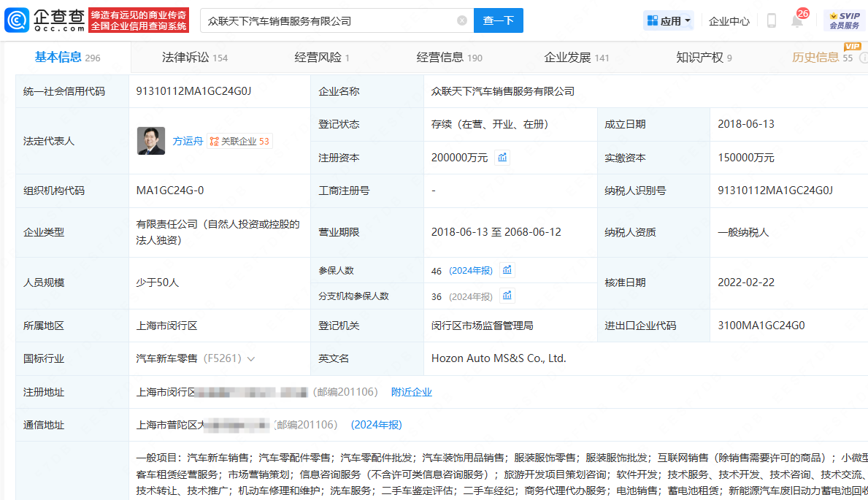Screen dimensions: 868x500
Task: Expand the 汽车新车零售 industry chevron
Action: coord(251,359)
